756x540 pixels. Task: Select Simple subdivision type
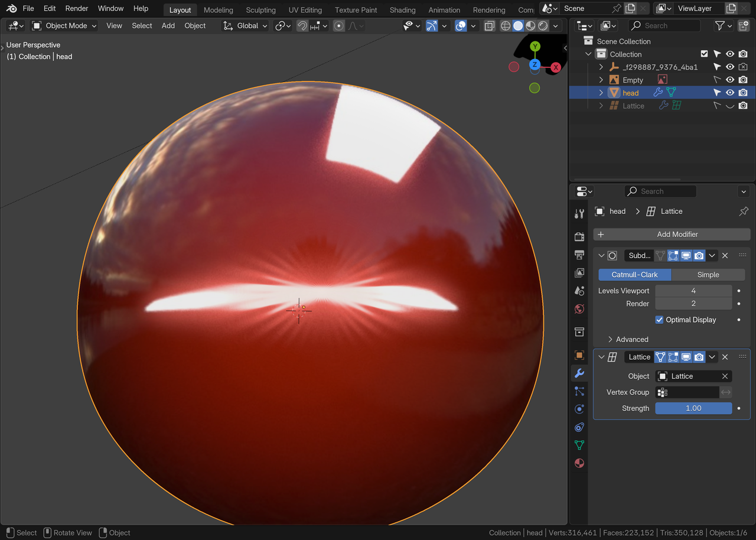[x=708, y=275]
